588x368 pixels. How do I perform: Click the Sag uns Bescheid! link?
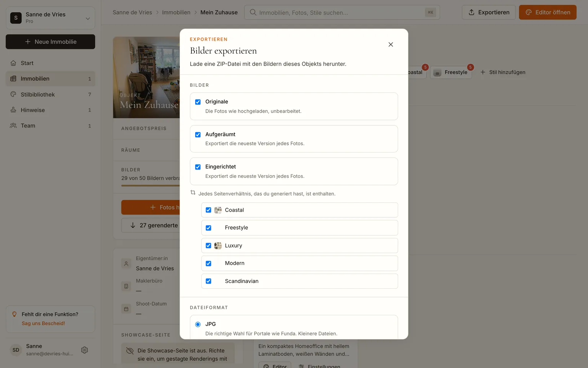tap(43, 324)
